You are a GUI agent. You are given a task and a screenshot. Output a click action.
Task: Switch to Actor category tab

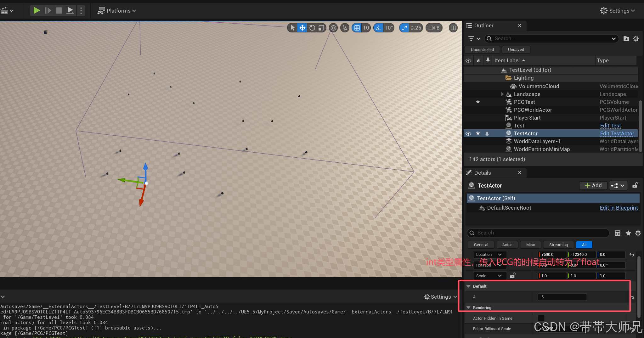pyautogui.click(x=507, y=245)
